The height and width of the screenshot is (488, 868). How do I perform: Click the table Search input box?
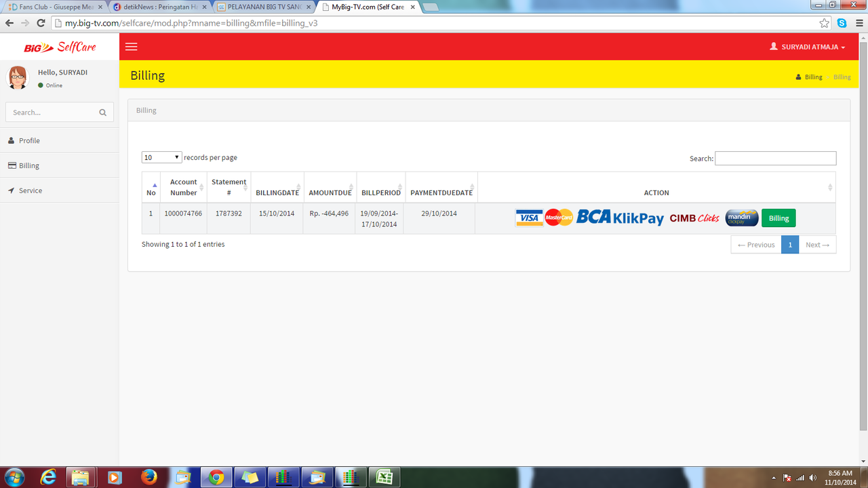point(776,158)
